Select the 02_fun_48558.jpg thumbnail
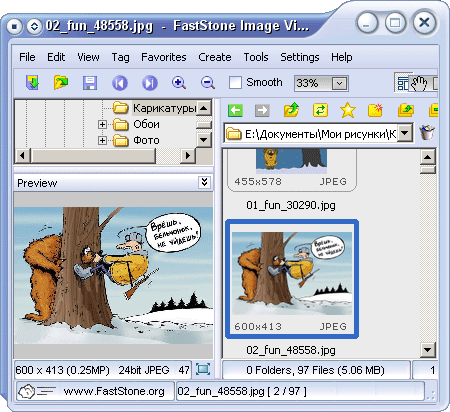This screenshot has height=412, width=450. tap(292, 279)
